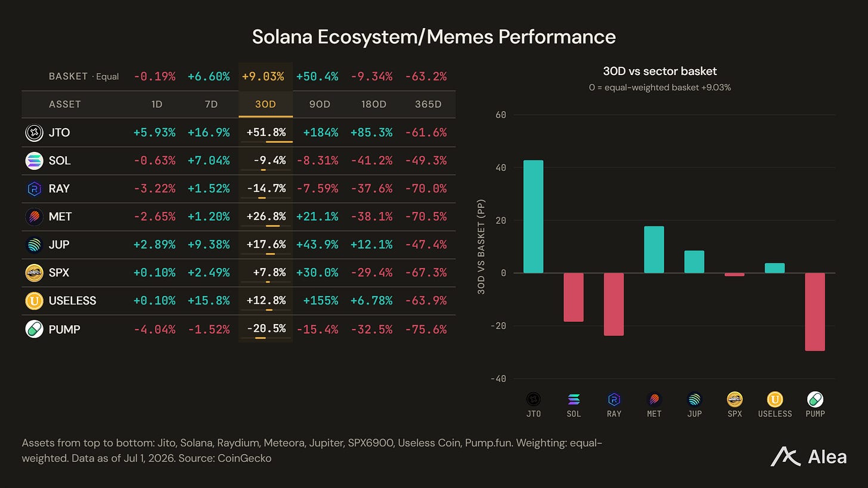Click the JTO token icon in table
Screen dimensions: 868x488
click(x=34, y=132)
